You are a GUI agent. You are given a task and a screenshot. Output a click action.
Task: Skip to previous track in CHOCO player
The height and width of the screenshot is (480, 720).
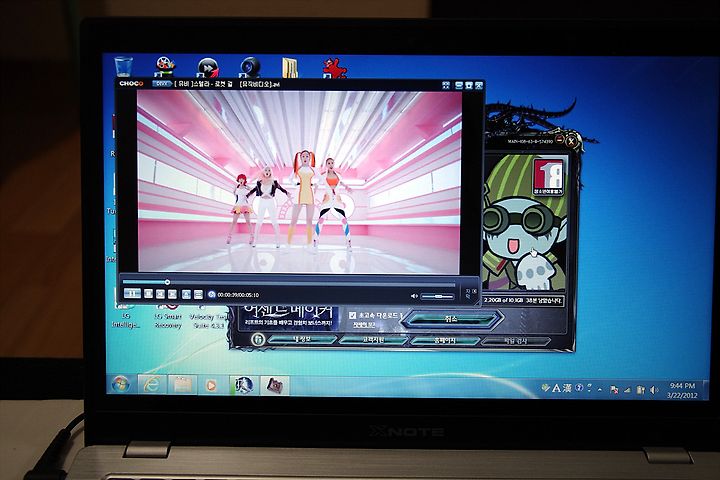point(160,294)
